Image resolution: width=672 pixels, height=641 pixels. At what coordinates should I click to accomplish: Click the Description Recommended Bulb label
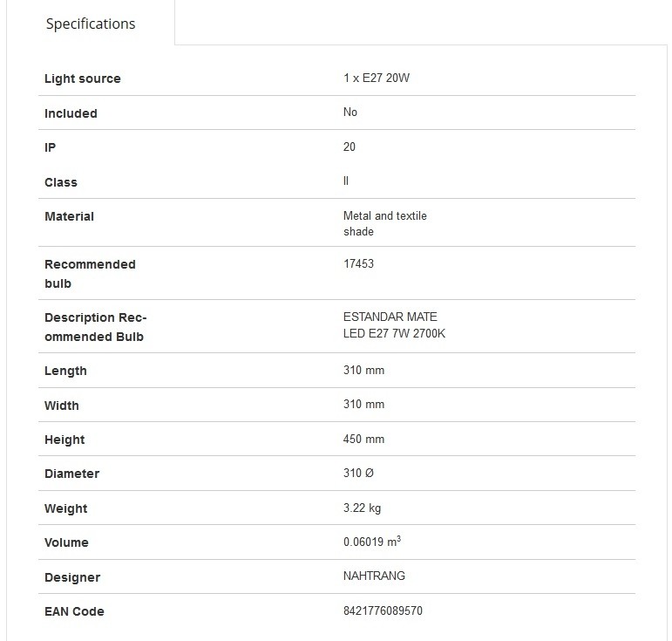96,327
